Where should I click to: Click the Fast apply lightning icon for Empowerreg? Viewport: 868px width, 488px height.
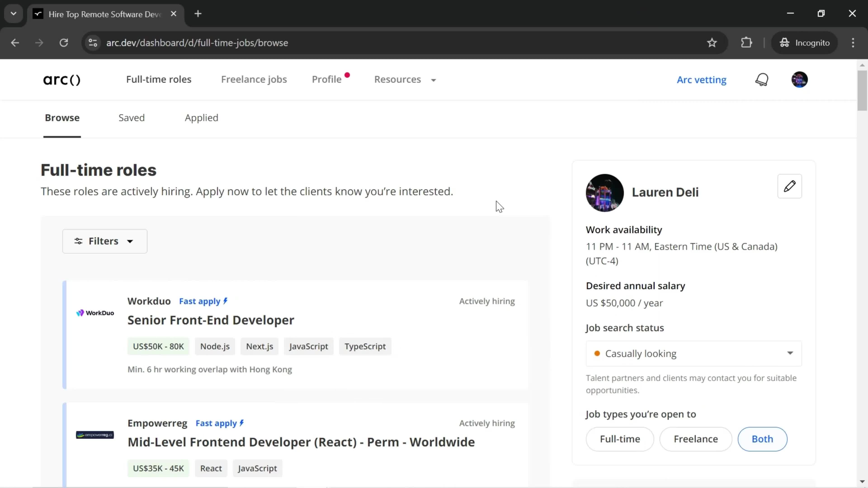(242, 423)
